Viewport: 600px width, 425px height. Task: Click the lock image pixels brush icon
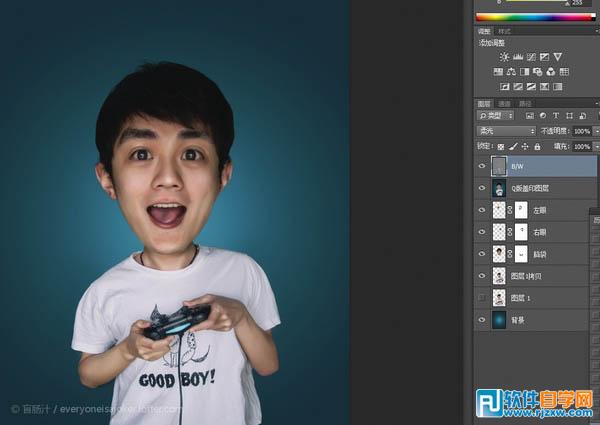(x=513, y=147)
